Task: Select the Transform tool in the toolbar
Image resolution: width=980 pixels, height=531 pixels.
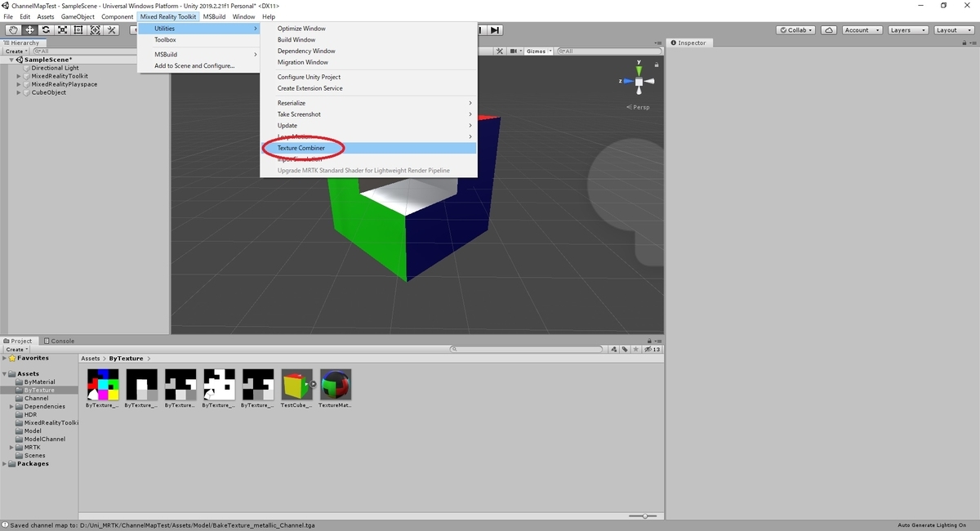Action: click(95, 30)
